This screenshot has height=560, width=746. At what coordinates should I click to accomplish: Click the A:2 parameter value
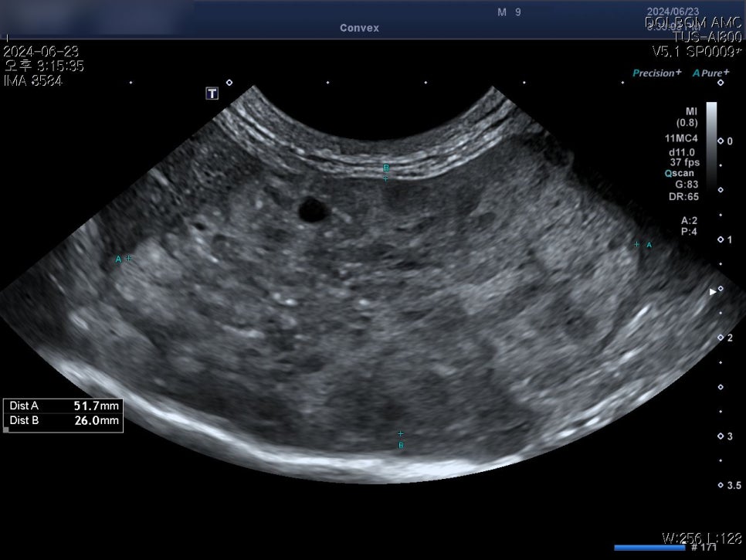689,220
